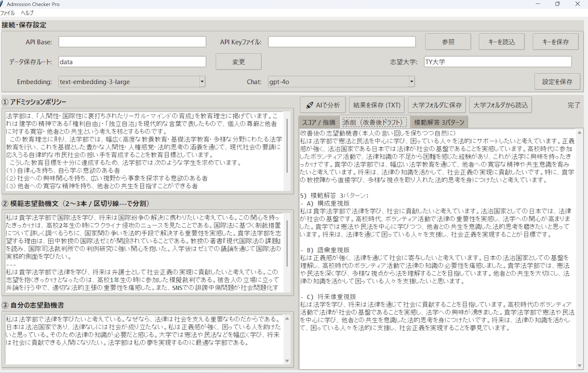Screen dimensions: 588x373
Task: Click the '- C) 将来像重視版' line
Action: (x=328, y=297)
